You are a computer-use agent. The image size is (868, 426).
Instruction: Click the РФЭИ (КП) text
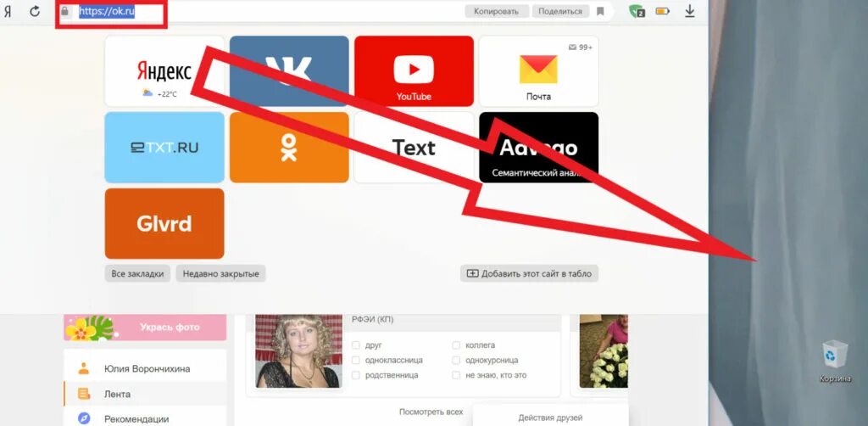373,320
